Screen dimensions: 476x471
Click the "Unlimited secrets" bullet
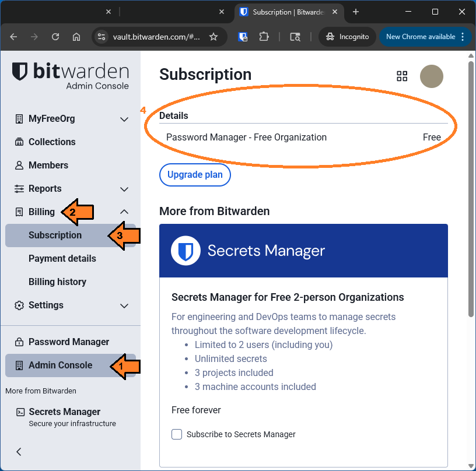[231, 358]
